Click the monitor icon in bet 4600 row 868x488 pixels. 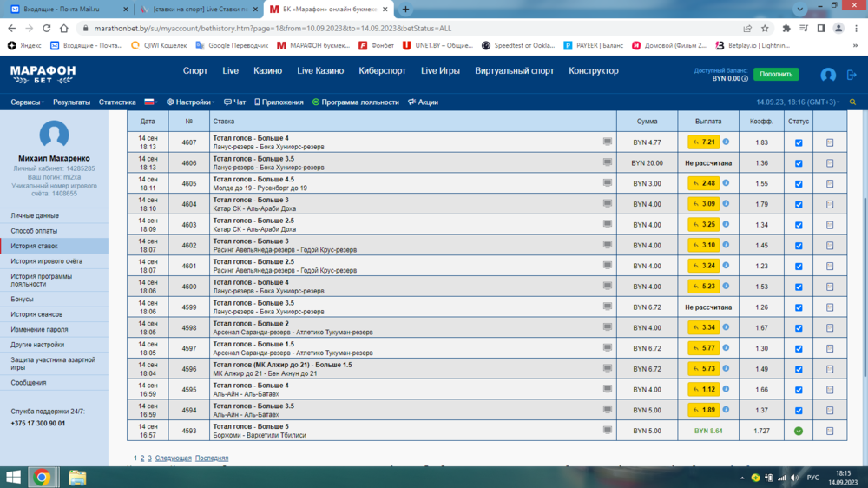click(608, 285)
